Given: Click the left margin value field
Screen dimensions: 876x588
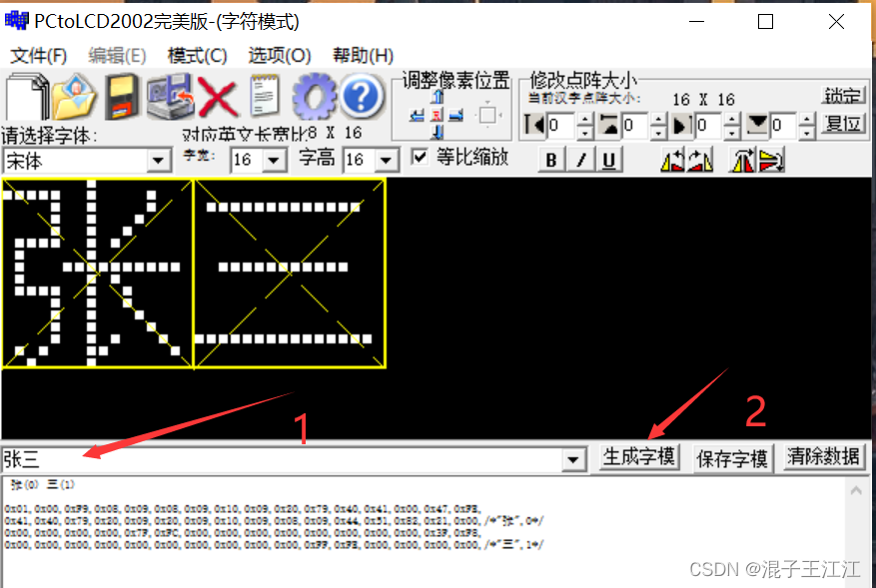Looking at the screenshot, I should pyautogui.click(x=561, y=125).
